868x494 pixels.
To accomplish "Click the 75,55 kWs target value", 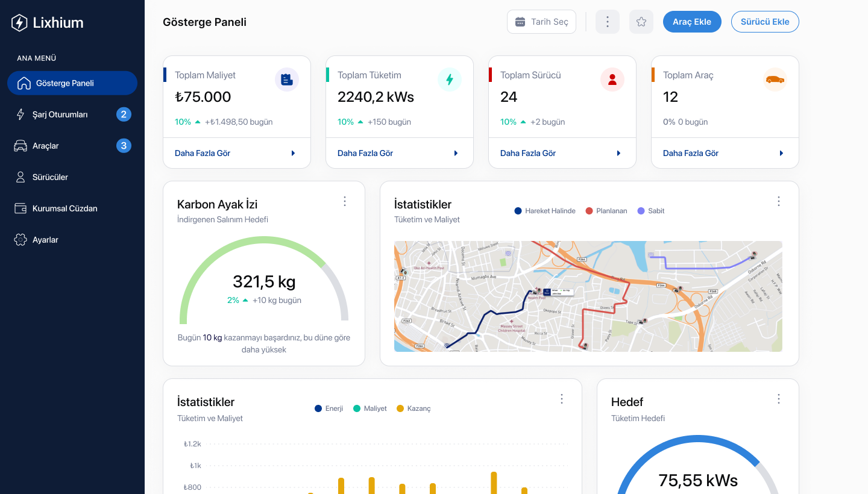I will click(x=698, y=480).
